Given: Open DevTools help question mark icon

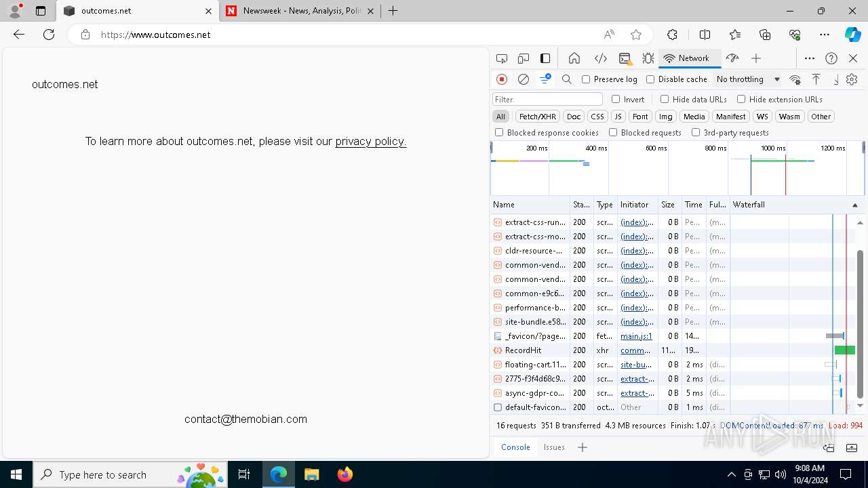Looking at the screenshot, I should (831, 58).
